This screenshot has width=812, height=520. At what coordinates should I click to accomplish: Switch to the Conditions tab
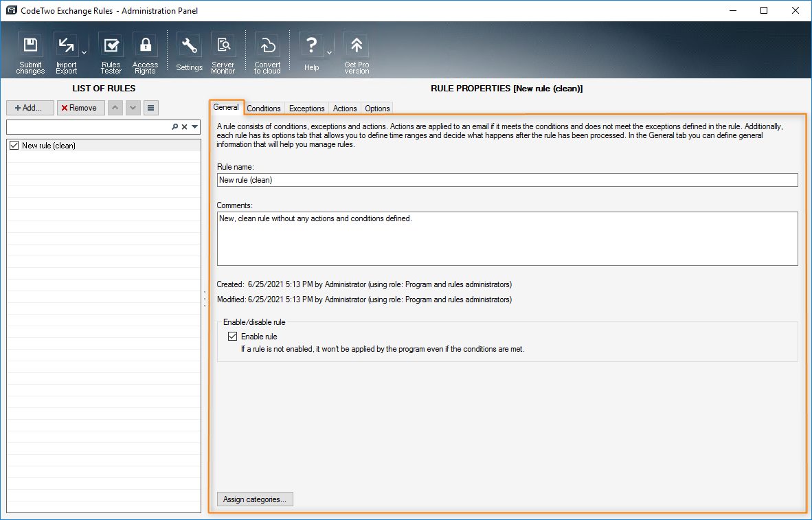click(264, 109)
